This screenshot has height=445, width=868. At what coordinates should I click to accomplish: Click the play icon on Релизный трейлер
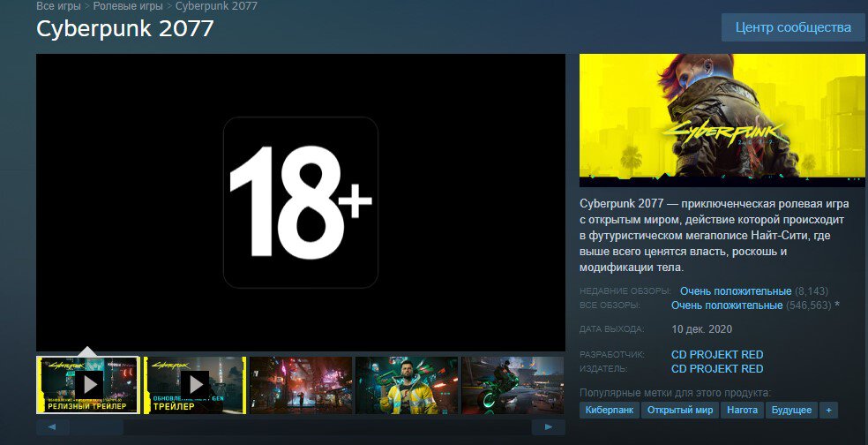pos(89,384)
